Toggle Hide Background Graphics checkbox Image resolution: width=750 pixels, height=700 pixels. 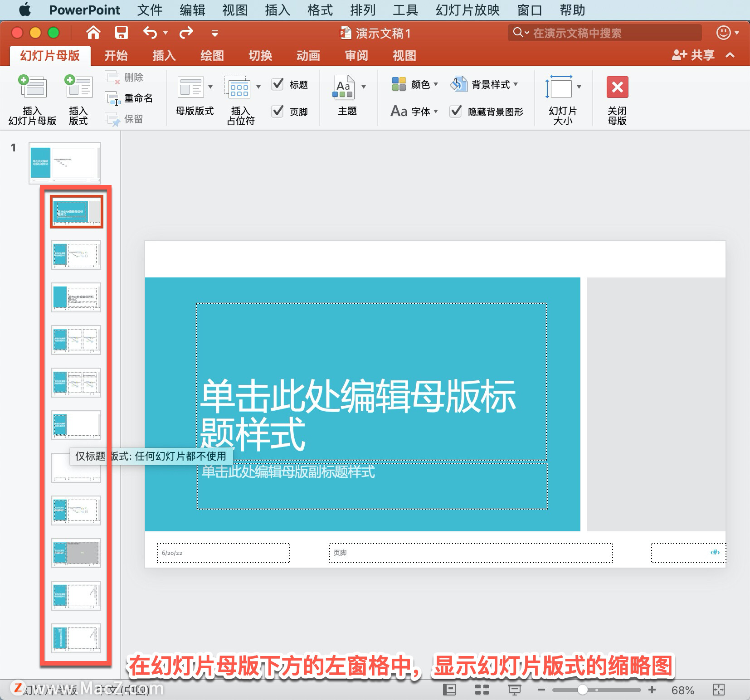456,111
